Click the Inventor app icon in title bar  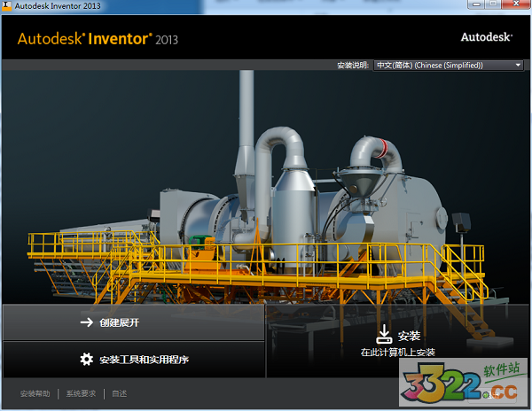(x=6, y=5)
